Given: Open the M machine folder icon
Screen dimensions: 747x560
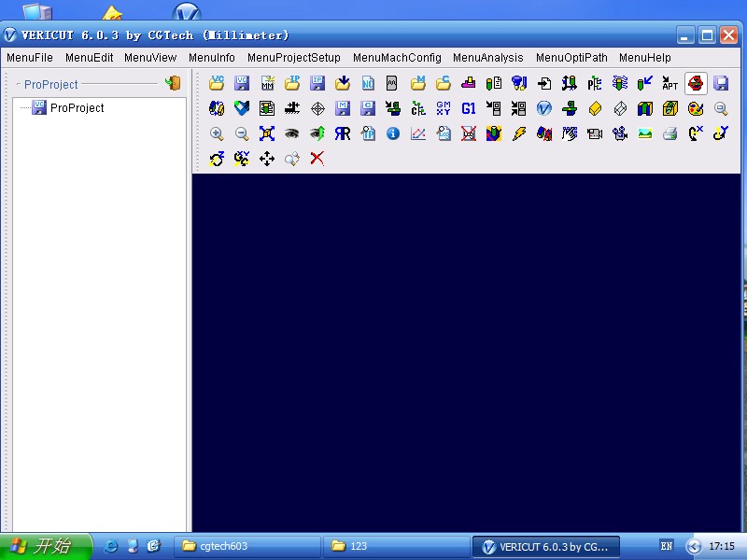Looking at the screenshot, I should click(x=418, y=83).
